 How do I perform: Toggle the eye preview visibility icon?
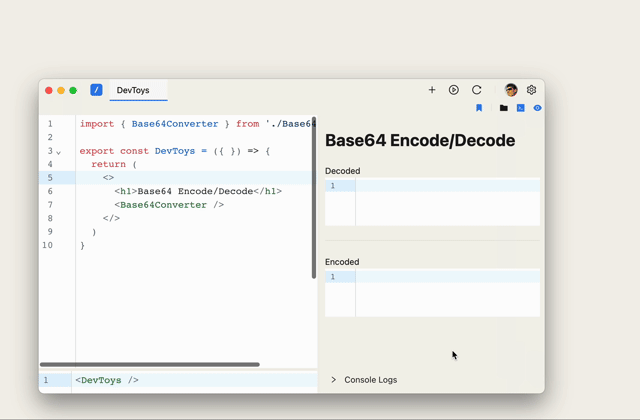537,108
